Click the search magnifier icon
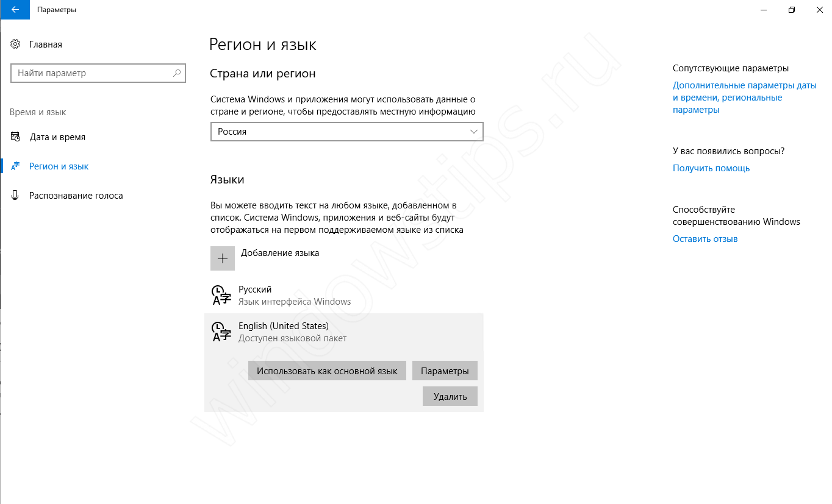This screenshot has width=832, height=504. pos(177,73)
